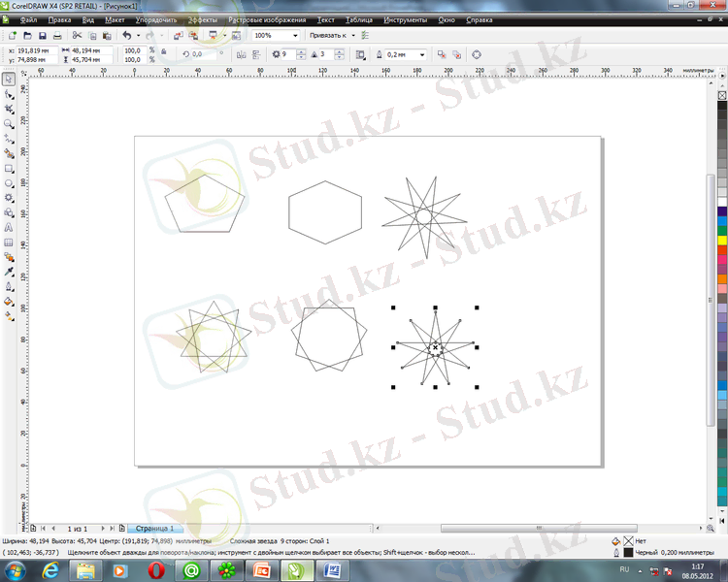Add page button after last page
The height and width of the screenshot is (582, 728).
[121, 528]
